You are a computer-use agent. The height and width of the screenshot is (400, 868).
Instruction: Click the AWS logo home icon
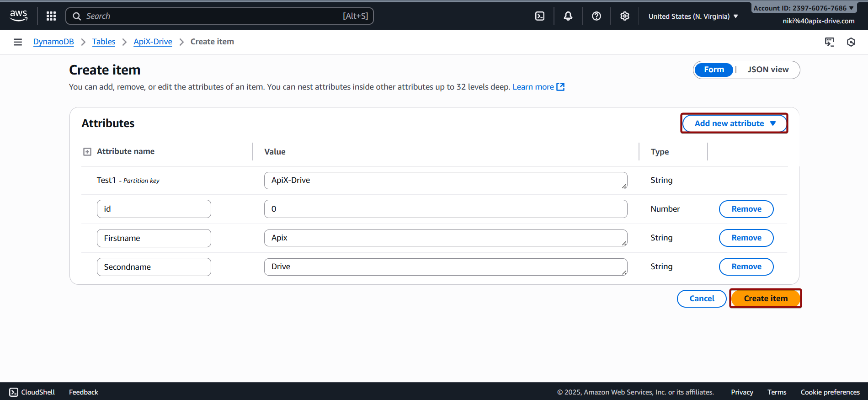pyautogui.click(x=18, y=16)
